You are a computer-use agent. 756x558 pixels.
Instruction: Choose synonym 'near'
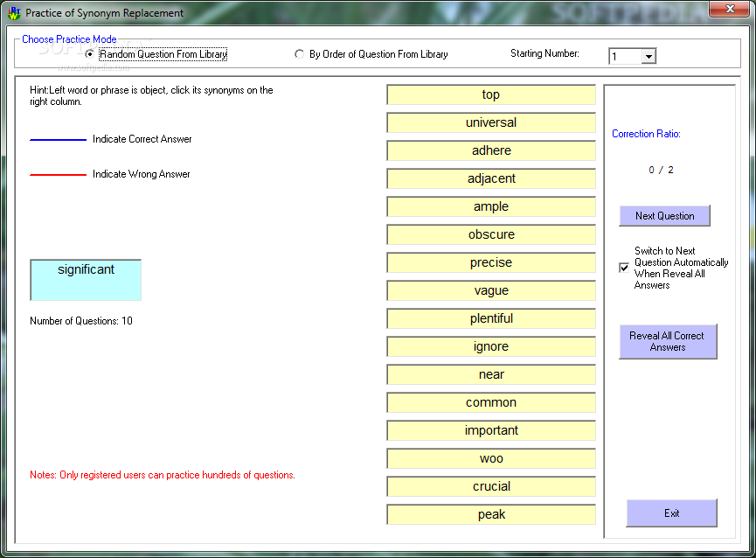(x=491, y=374)
